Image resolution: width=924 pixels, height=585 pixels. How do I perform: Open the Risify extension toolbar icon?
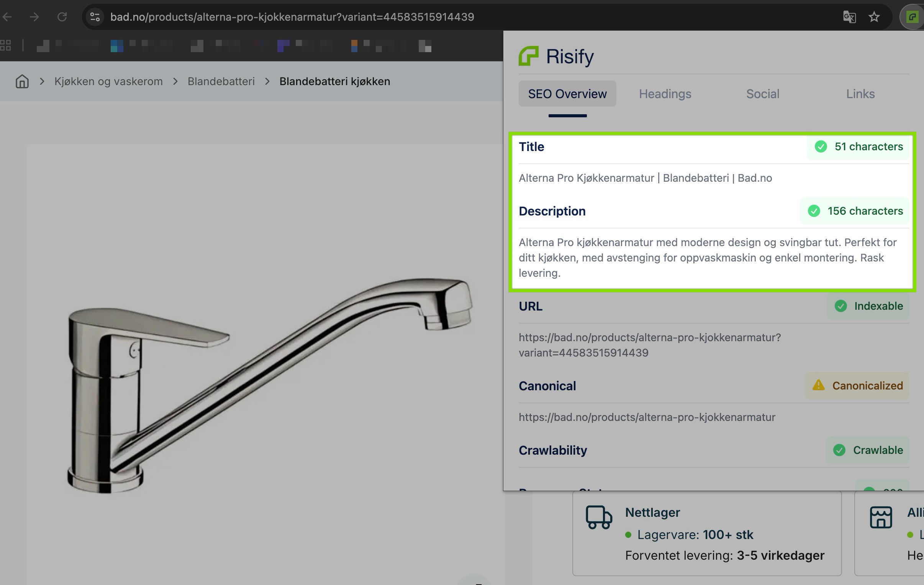click(912, 17)
